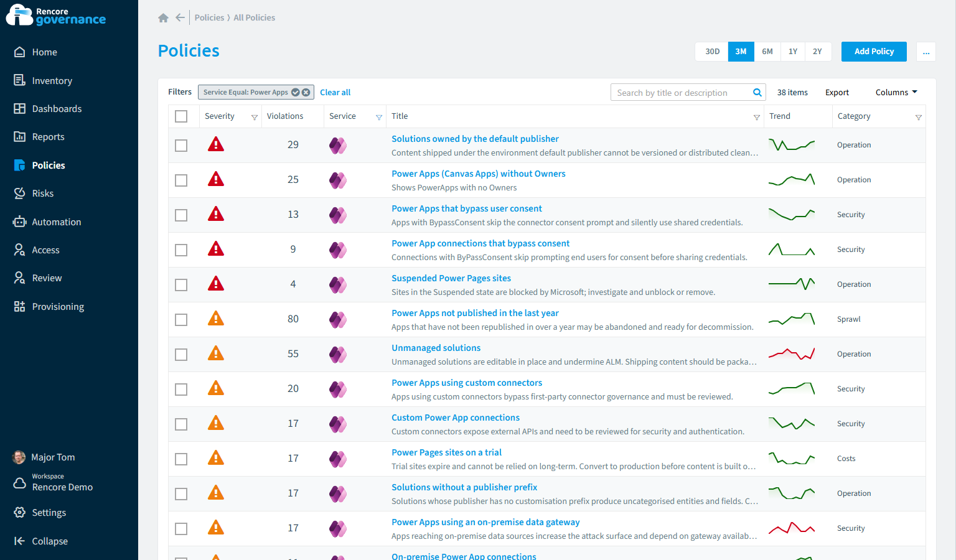Image resolution: width=956 pixels, height=560 pixels.
Task: Open the Service column filter
Action: tap(379, 117)
